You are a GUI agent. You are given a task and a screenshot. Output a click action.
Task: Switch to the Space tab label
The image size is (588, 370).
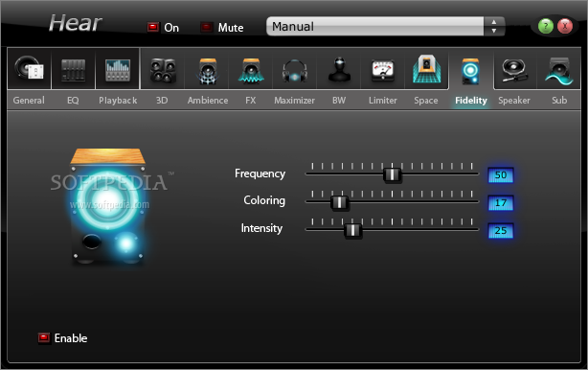pyautogui.click(x=426, y=101)
